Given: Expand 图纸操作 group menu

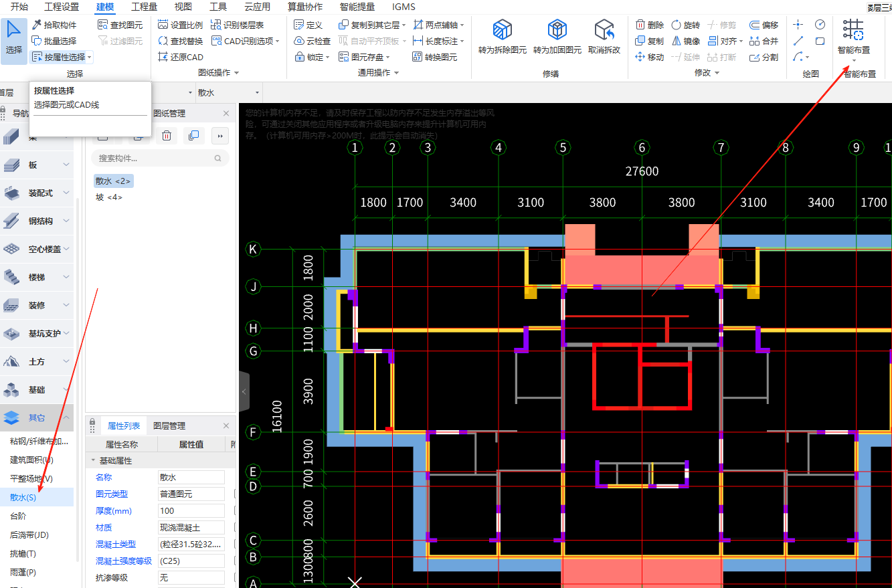Looking at the screenshot, I should (x=236, y=72).
